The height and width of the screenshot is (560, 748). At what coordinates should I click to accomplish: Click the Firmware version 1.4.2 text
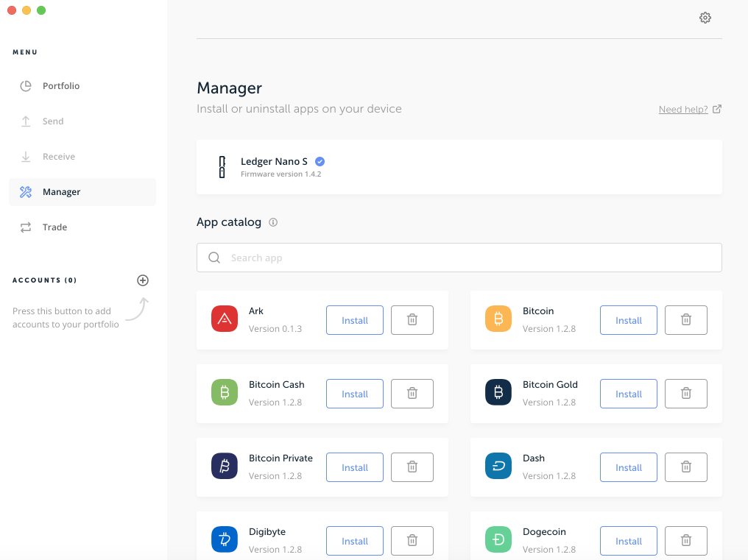click(x=281, y=174)
